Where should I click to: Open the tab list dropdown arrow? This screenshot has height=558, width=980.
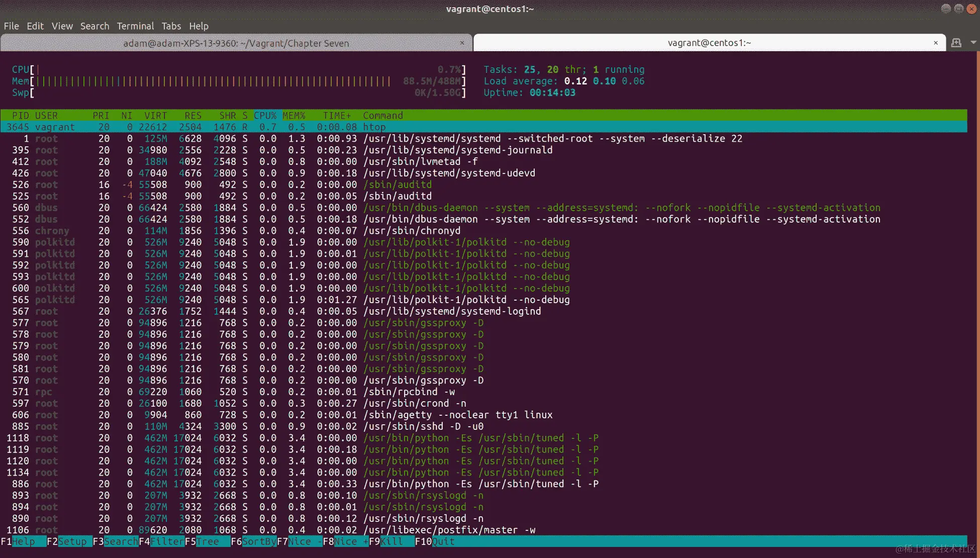point(973,43)
